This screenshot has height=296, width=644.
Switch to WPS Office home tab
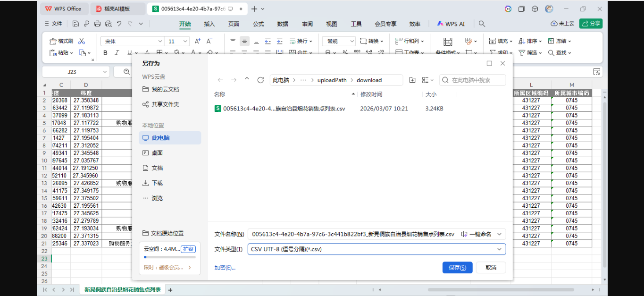(63, 8)
